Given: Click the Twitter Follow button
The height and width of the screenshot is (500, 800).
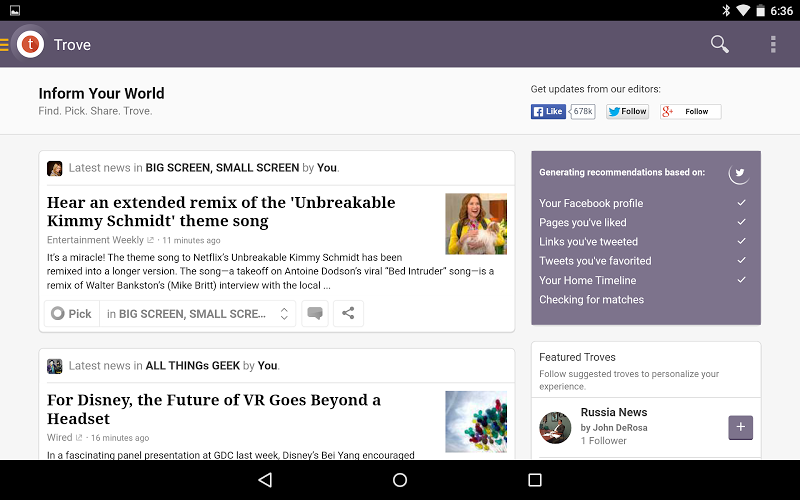Looking at the screenshot, I should pos(627,111).
